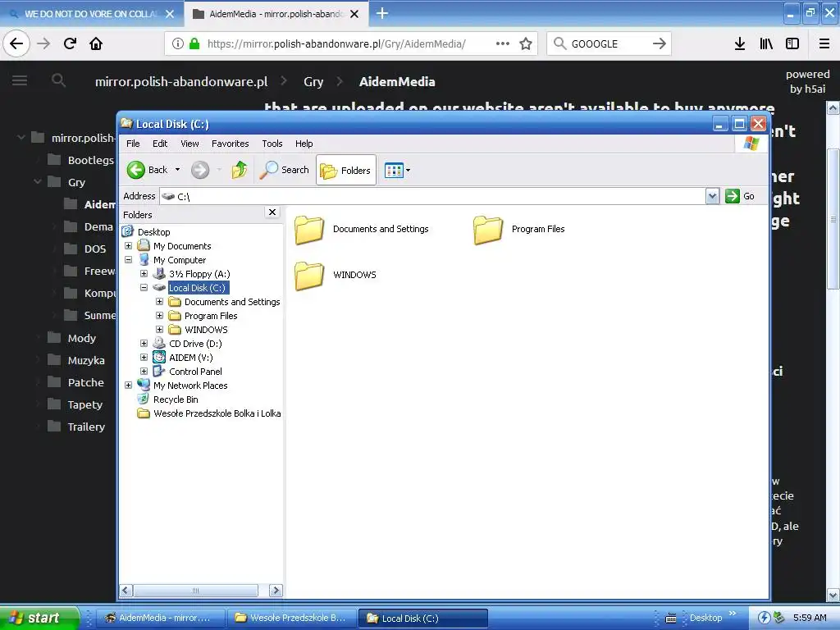Open a new browser tab with plus
Screen dimensions: 840x630
[382, 13]
